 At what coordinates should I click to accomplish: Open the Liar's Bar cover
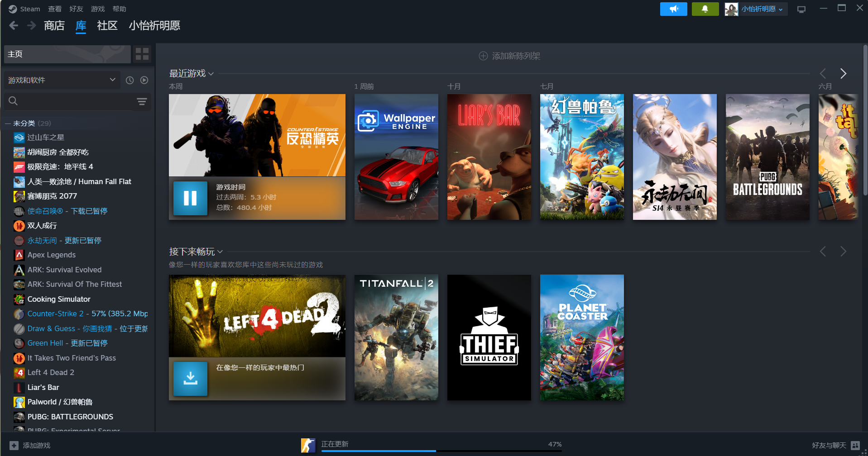coord(489,157)
